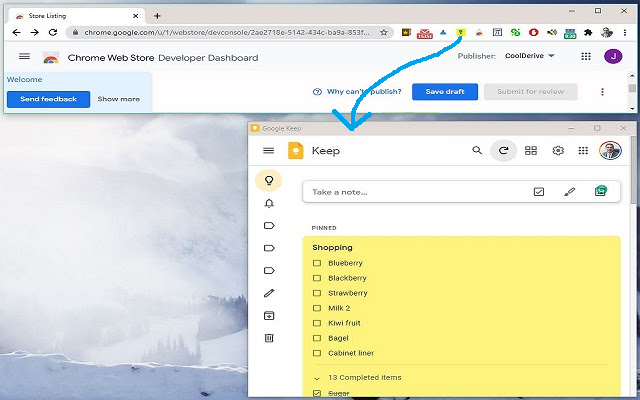
Task: Open search in Google Keep
Action: [x=477, y=150]
